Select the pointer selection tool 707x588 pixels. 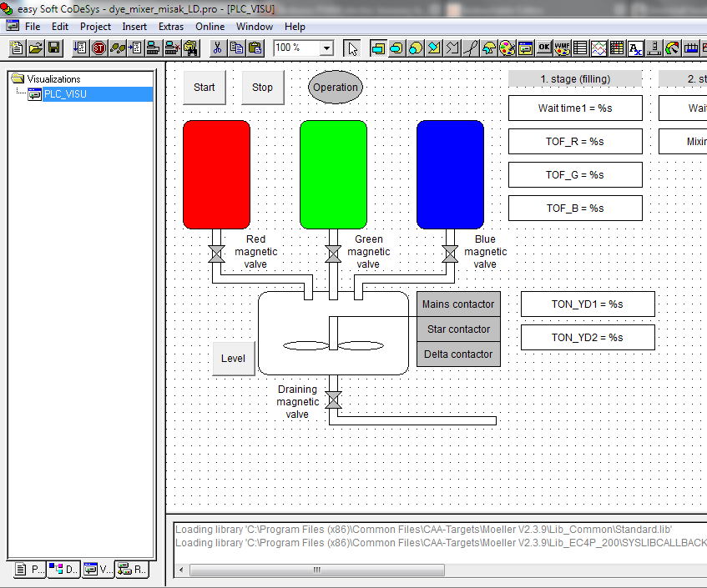click(354, 48)
